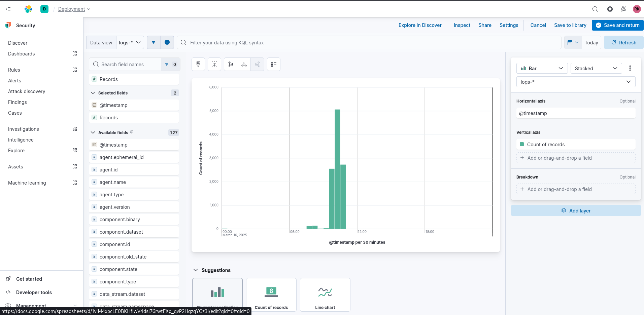Open the @timestamp horizontal axis dimension

[576, 113]
